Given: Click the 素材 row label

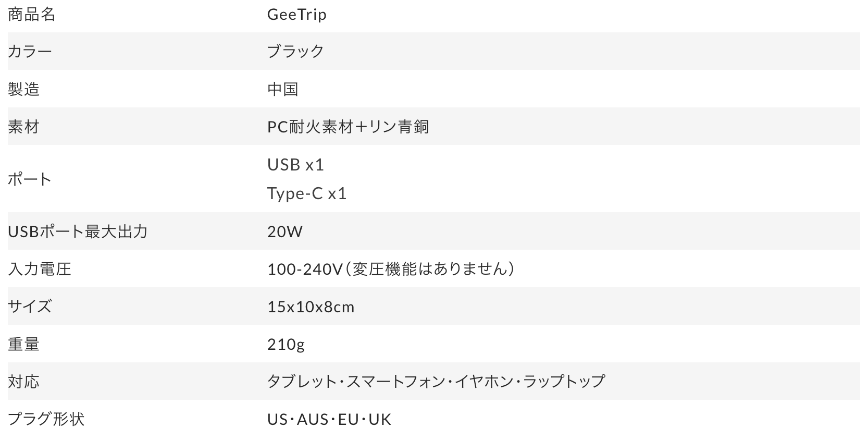Looking at the screenshot, I should tap(23, 127).
